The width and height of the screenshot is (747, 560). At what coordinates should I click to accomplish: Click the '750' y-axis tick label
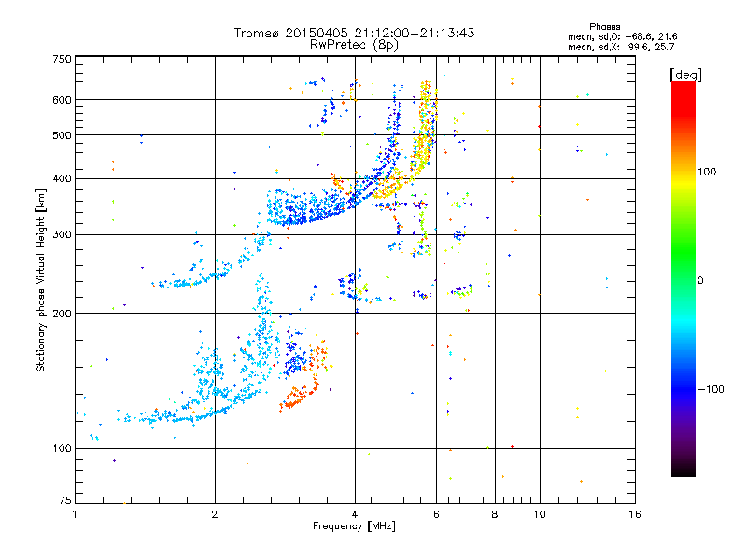tap(63, 59)
